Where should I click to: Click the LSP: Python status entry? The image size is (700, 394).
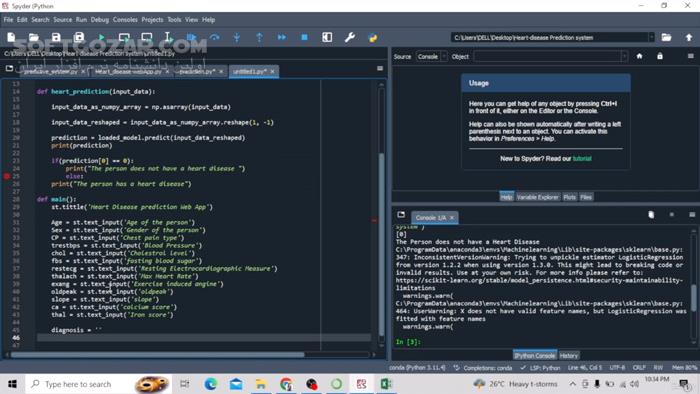coord(540,368)
